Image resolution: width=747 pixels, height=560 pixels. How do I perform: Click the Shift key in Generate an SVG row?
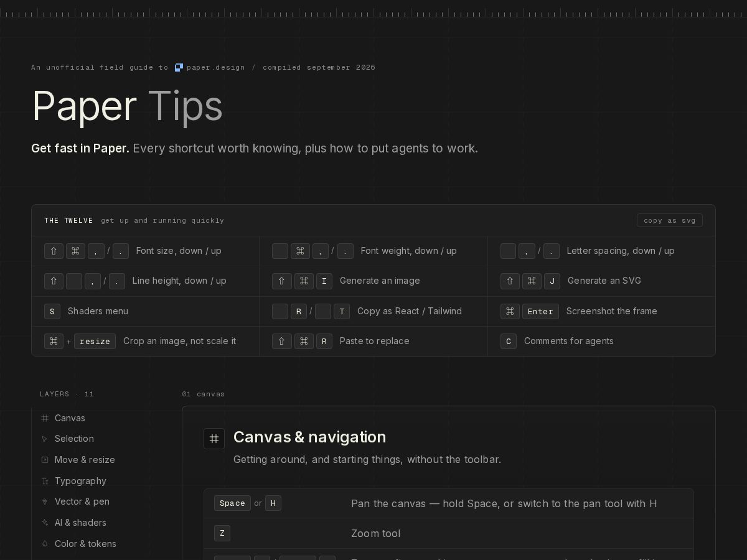[510, 281]
